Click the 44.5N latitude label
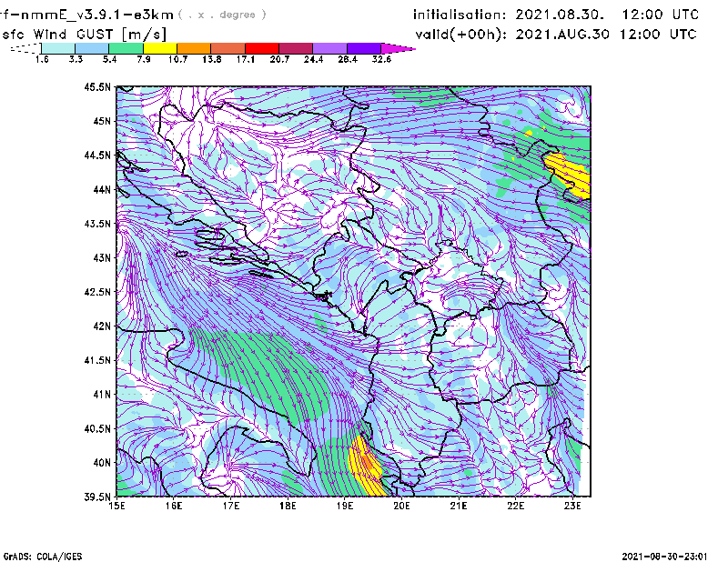This screenshot has height=562, width=728. pyautogui.click(x=97, y=155)
